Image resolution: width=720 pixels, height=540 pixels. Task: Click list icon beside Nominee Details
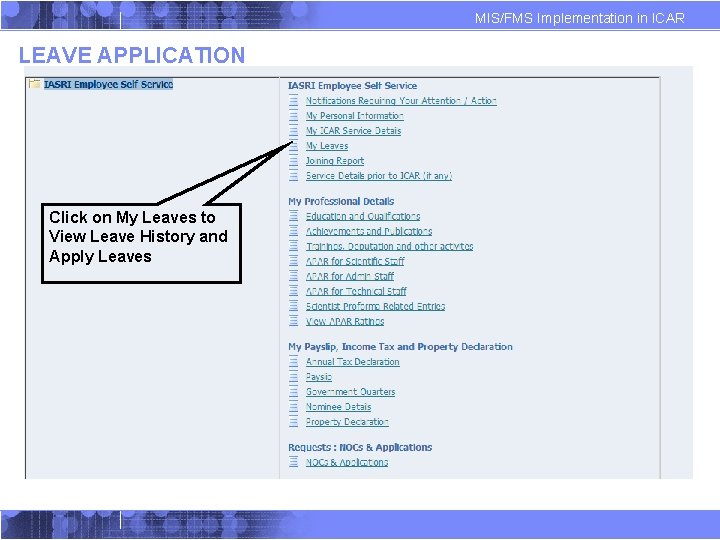293,406
